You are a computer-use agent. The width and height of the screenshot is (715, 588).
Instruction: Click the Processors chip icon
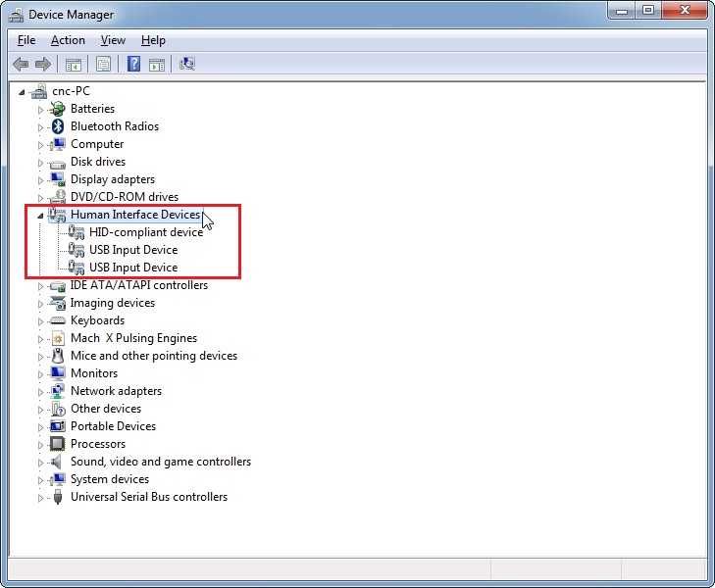pos(58,444)
